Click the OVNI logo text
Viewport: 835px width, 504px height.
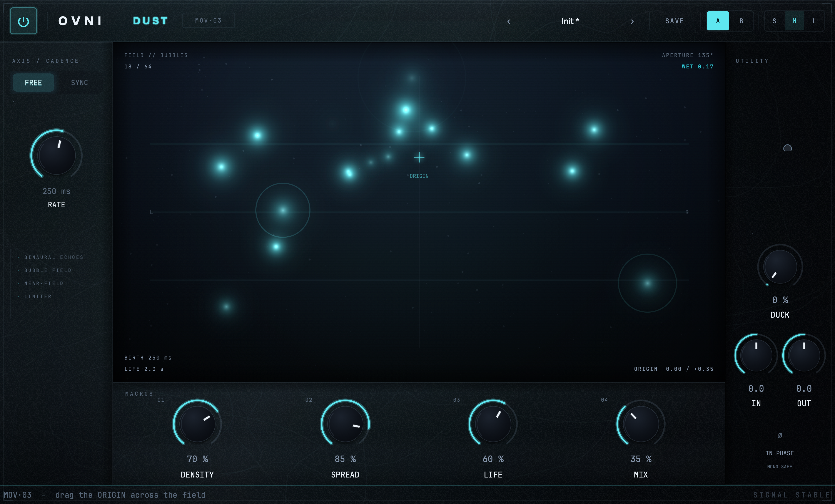click(x=80, y=21)
